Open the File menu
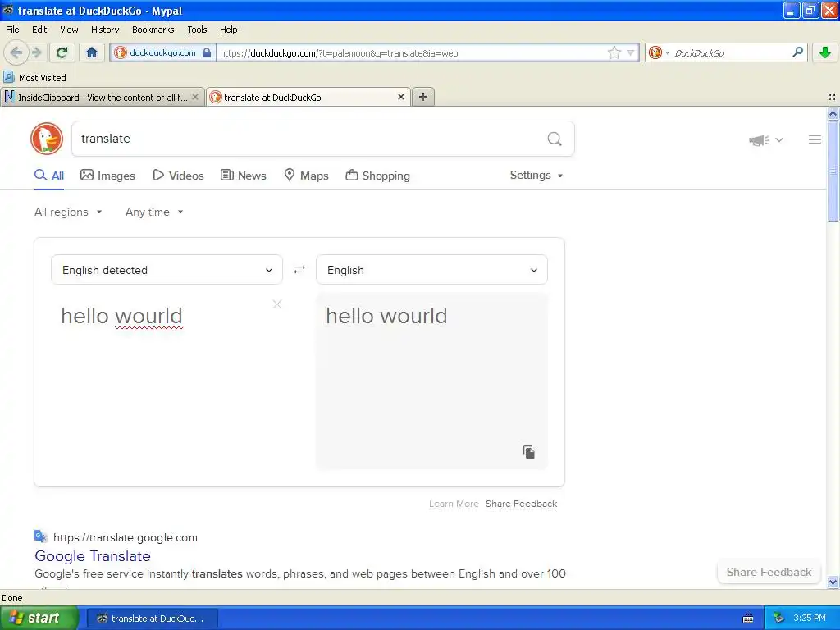This screenshot has width=840, height=630. (12, 30)
